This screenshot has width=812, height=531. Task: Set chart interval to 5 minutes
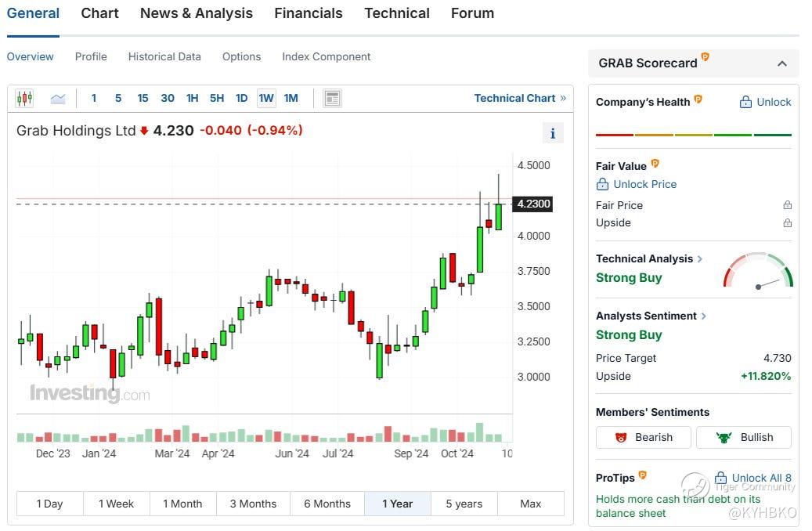coord(118,98)
